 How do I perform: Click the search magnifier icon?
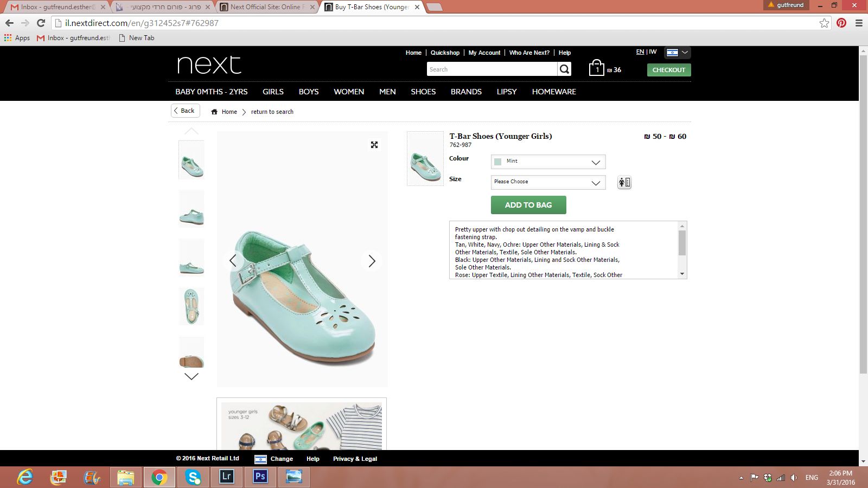pyautogui.click(x=564, y=69)
